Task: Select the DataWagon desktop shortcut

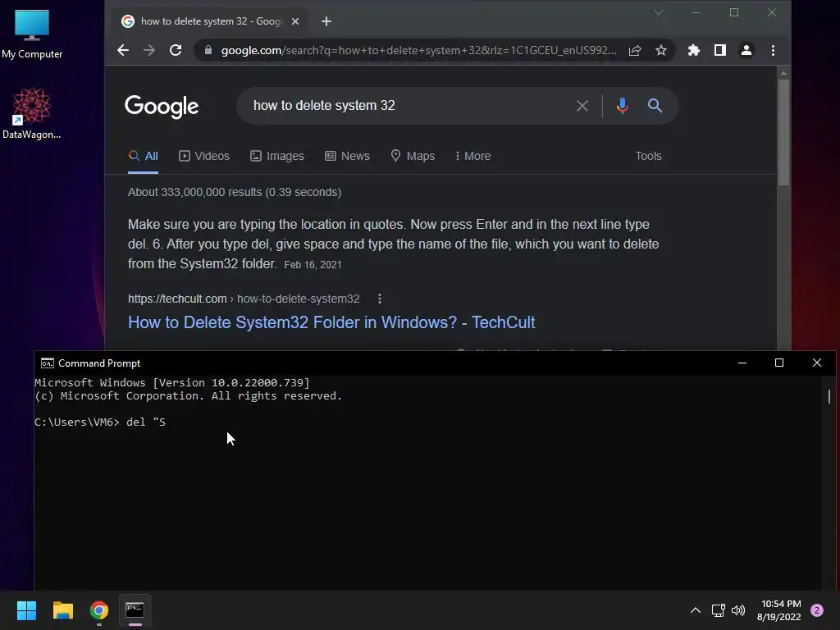Action: [32, 113]
